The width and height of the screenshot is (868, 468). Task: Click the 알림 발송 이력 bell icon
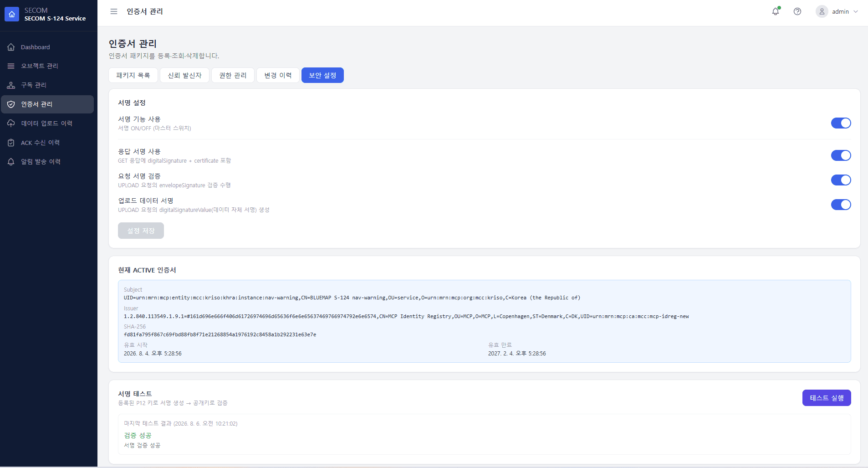click(11, 162)
